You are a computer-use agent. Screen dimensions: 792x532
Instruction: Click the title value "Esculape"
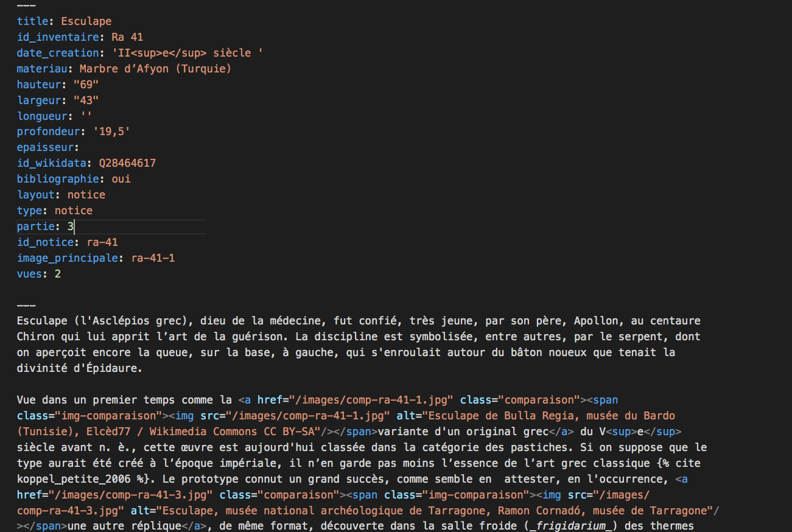pyautogui.click(x=86, y=21)
